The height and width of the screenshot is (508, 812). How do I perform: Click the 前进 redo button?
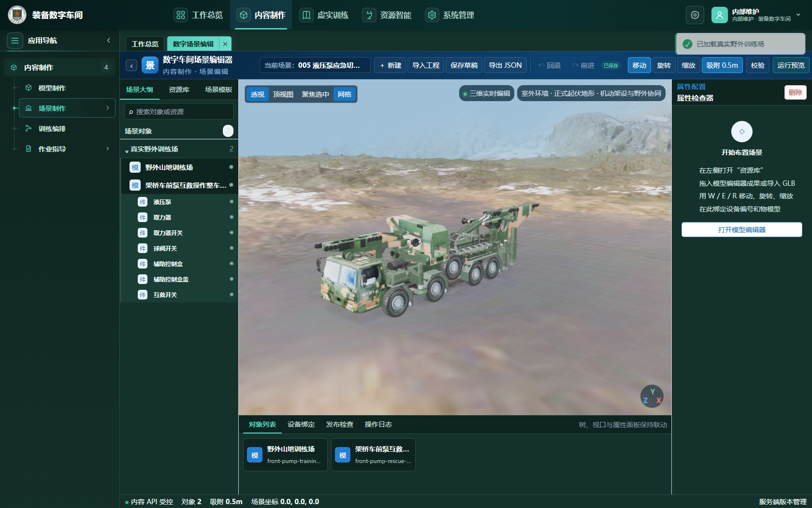coord(583,65)
